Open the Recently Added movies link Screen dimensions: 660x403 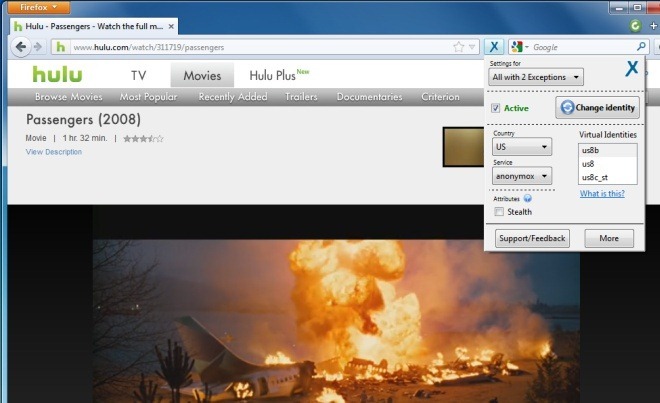coord(233,97)
